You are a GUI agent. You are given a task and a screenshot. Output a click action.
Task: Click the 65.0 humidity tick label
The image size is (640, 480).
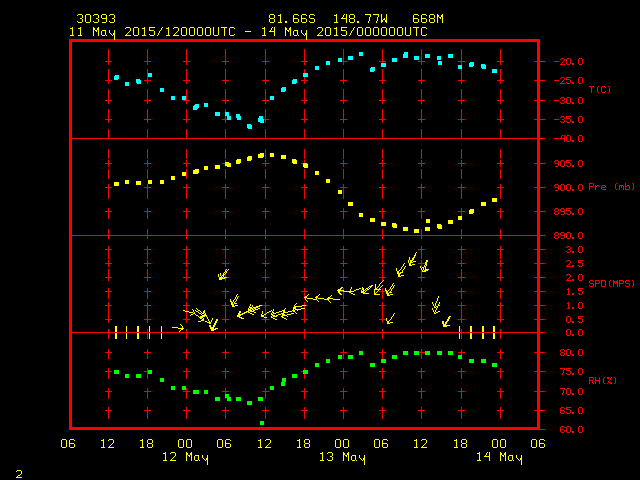pyautogui.click(x=571, y=411)
